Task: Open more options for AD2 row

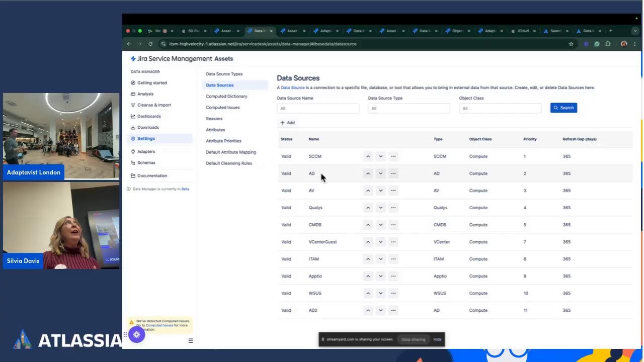Action: 393,310
